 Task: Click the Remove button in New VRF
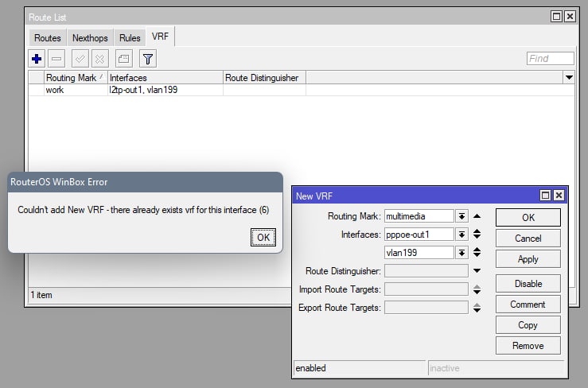[528, 346]
